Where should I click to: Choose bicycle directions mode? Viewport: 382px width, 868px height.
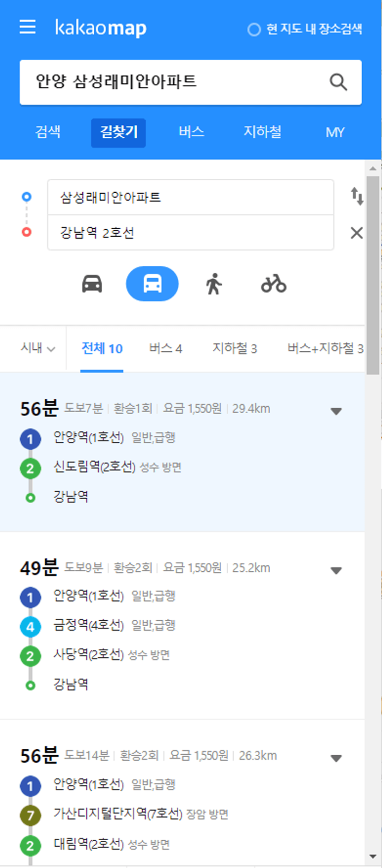pyautogui.click(x=274, y=284)
